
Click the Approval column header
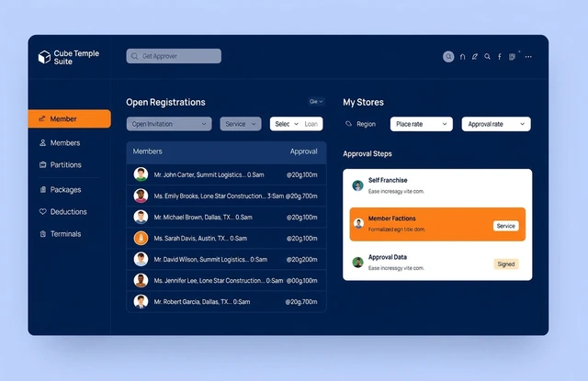click(303, 151)
